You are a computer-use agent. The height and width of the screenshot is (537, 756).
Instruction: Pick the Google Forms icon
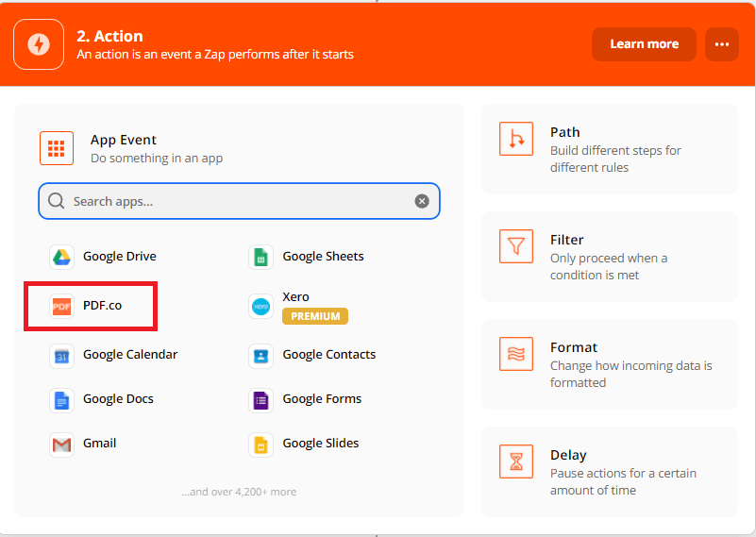[261, 400]
